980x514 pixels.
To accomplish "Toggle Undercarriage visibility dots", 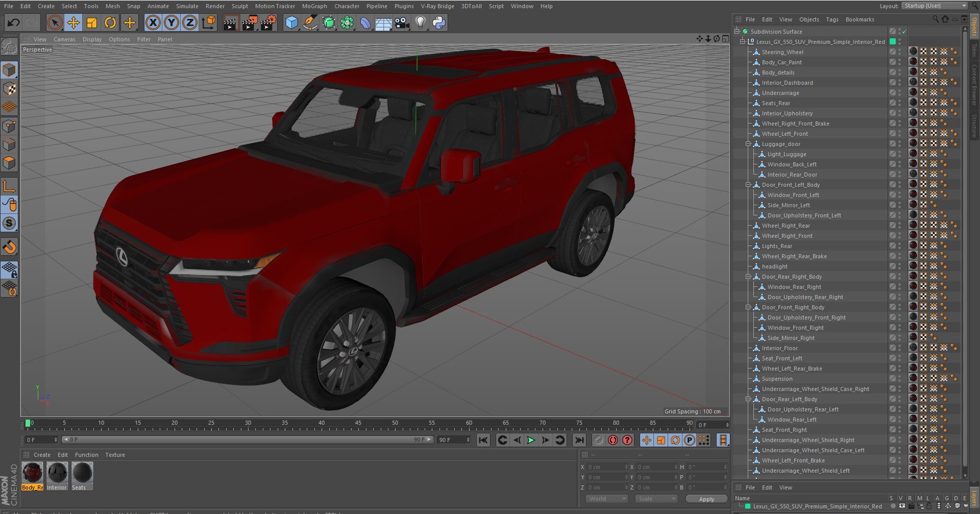I will click(900, 93).
